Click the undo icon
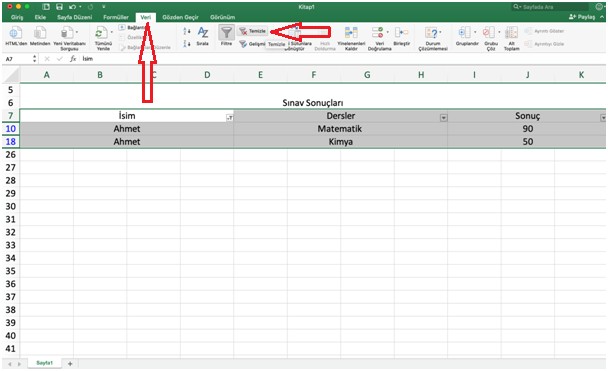 pyautogui.click(x=72, y=7)
